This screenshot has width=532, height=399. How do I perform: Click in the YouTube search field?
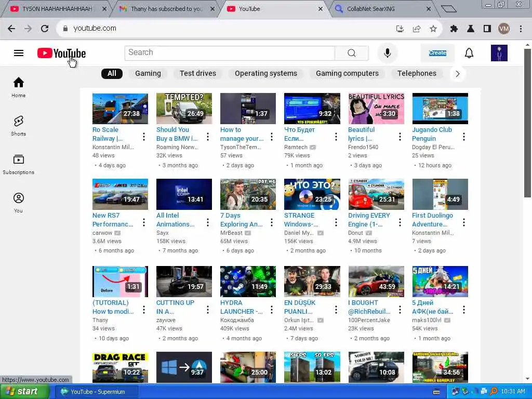[x=230, y=53]
